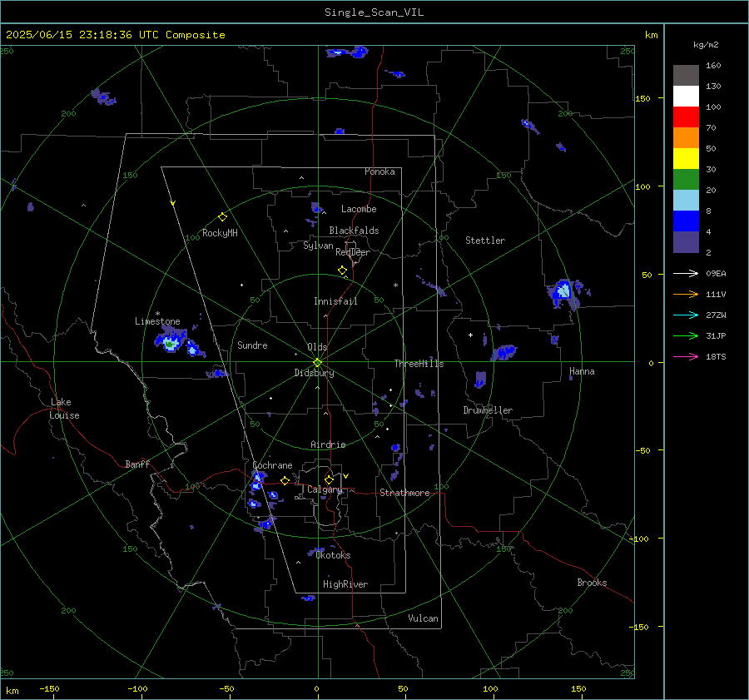Click the Vulcan town label
Image resolution: width=749 pixels, height=700 pixels.
[x=424, y=618]
